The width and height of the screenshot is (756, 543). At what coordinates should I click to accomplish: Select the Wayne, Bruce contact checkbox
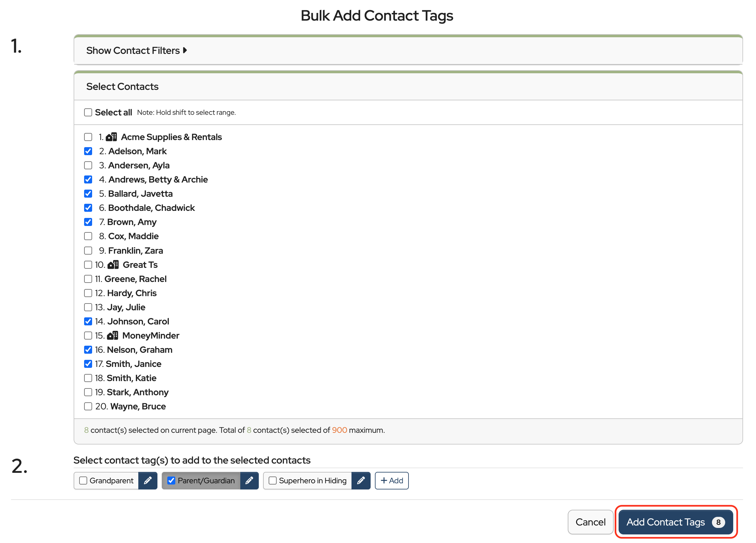click(x=88, y=406)
